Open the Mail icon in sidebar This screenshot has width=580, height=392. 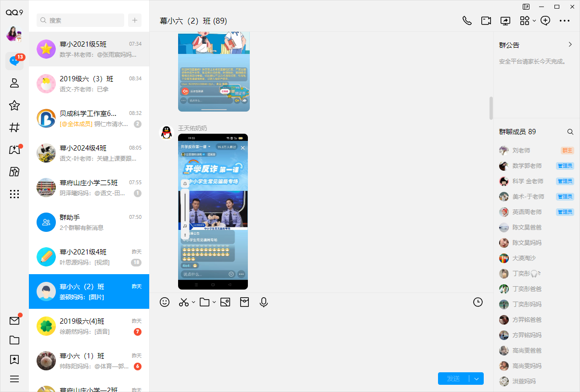tap(14, 321)
